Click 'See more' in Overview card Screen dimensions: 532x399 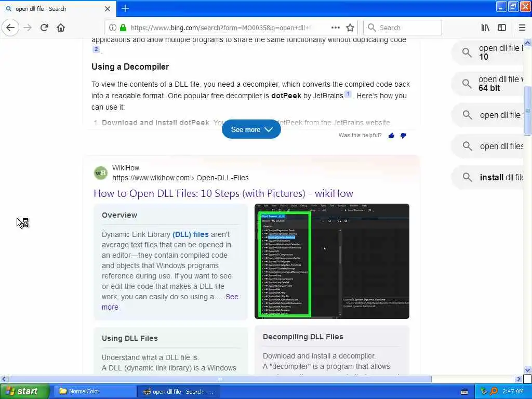pos(232,297)
